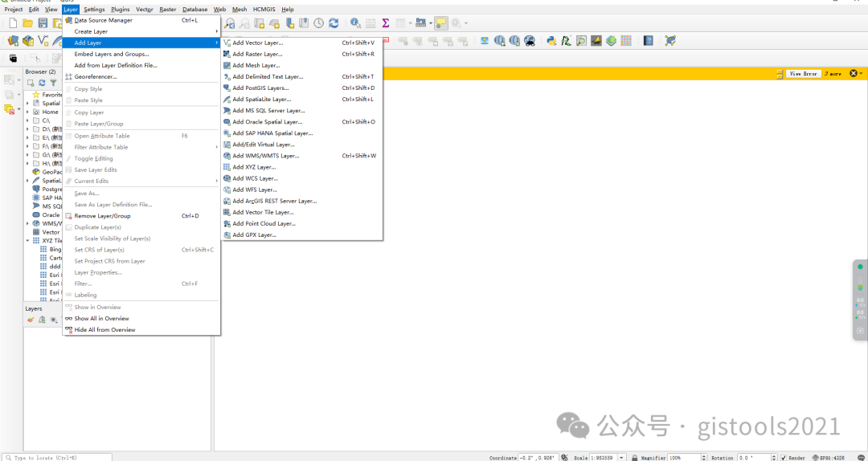
Task: Click the messages log icon in status bar
Action: coord(860,458)
